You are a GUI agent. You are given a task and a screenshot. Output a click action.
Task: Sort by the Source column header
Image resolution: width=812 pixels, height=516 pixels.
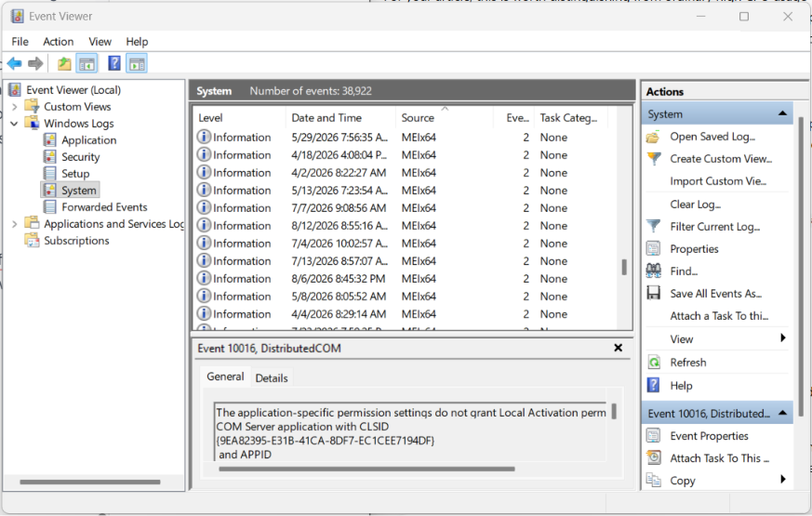[x=445, y=118]
